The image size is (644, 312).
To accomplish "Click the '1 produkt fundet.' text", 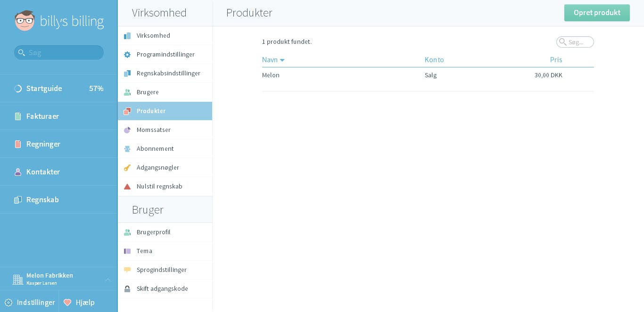I will (x=287, y=42).
